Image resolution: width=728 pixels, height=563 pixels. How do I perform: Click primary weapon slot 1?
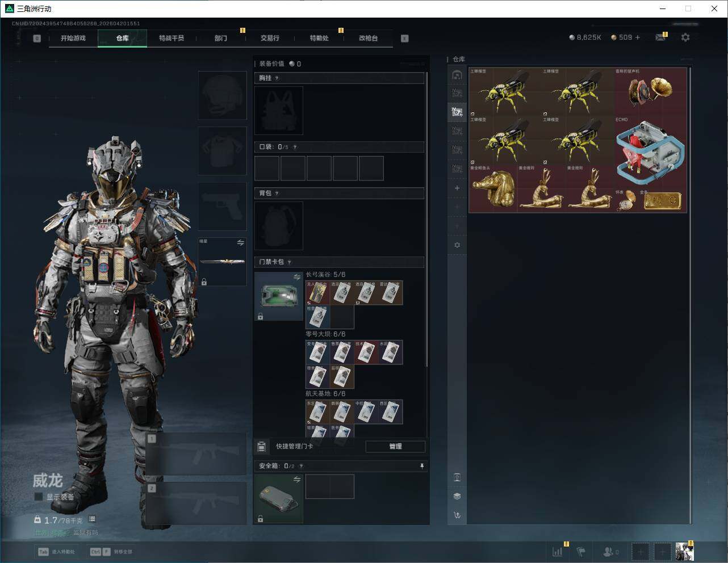point(196,454)
